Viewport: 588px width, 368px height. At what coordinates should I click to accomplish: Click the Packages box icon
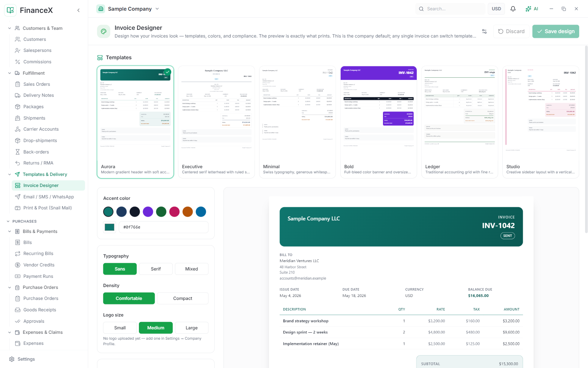pyautogui.click(x=18, y=107)
